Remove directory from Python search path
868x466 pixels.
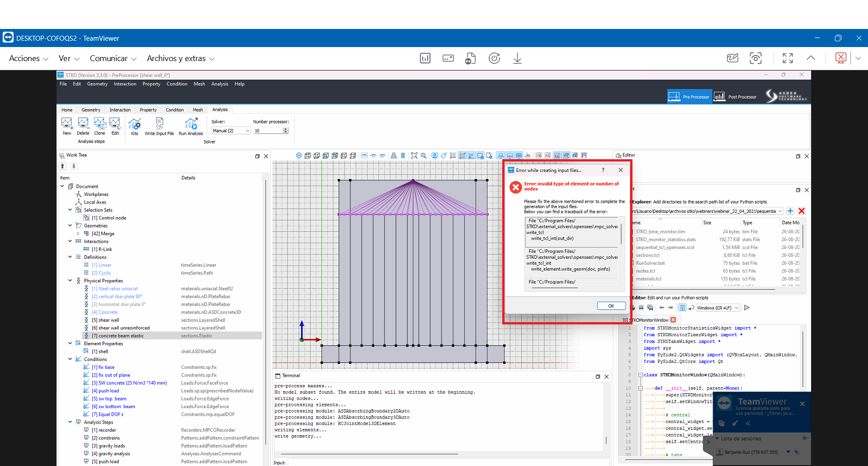click(x=802, y=211)
